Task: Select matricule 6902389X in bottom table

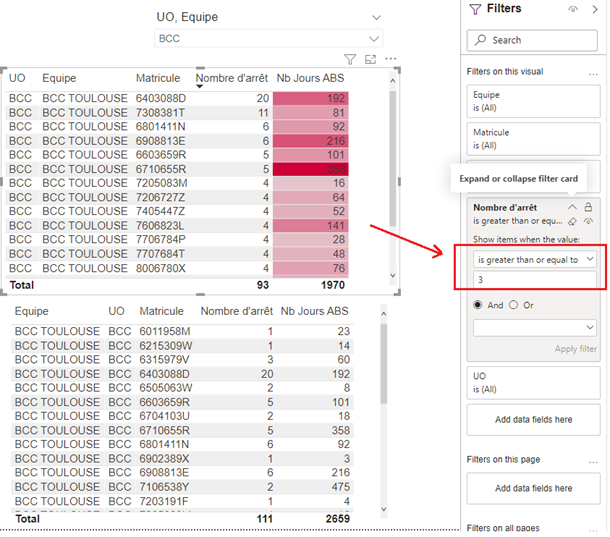Action: [164, 459]
